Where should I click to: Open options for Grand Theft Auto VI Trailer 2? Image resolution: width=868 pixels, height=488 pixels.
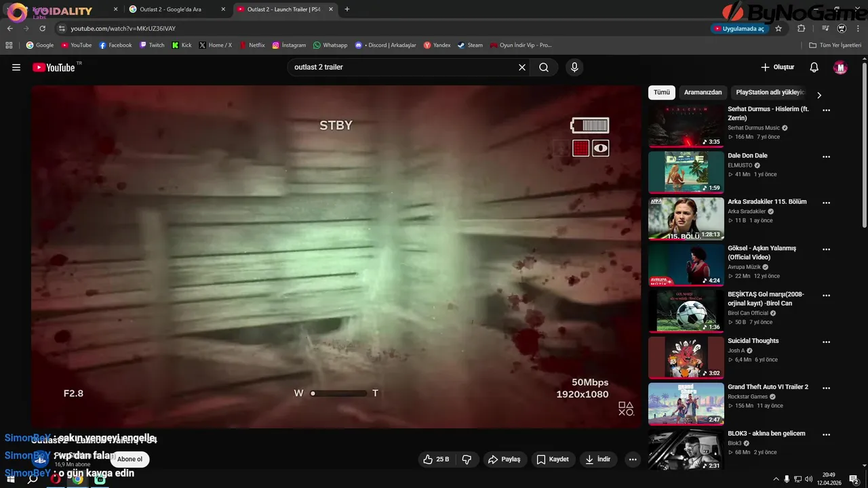[826, 388]
